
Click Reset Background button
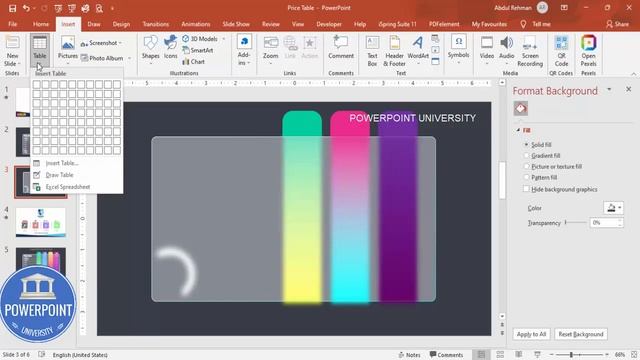click(x=580, y=334)
